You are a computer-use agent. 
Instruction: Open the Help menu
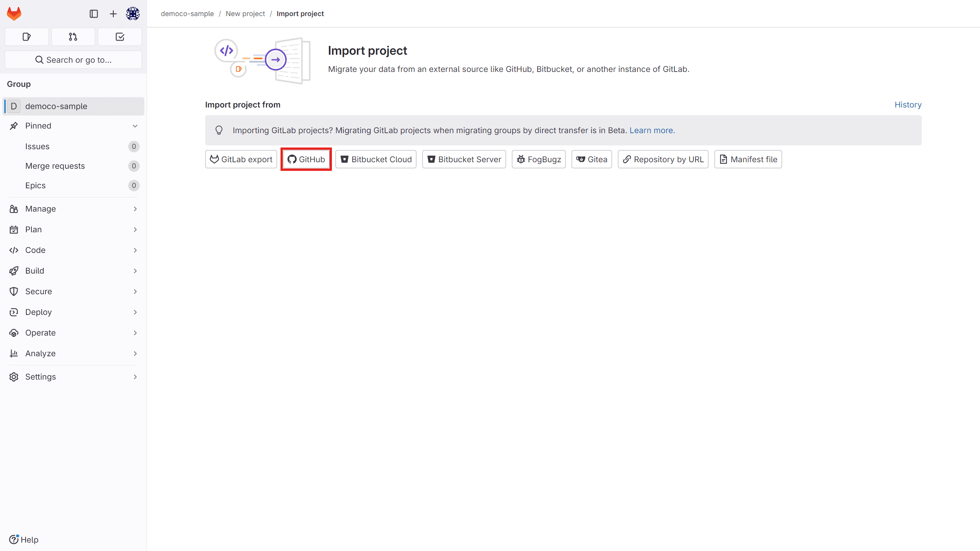(x=24, y=540)
